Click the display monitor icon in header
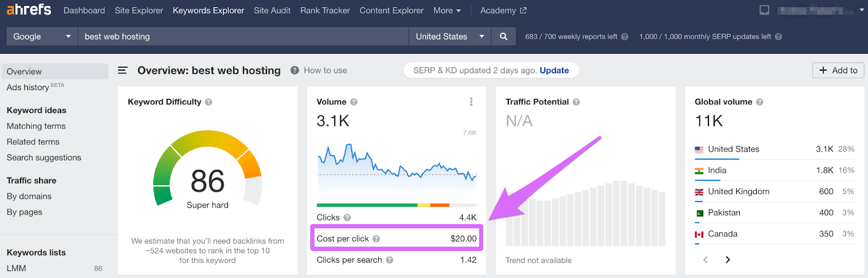 (x=764, y=10)
